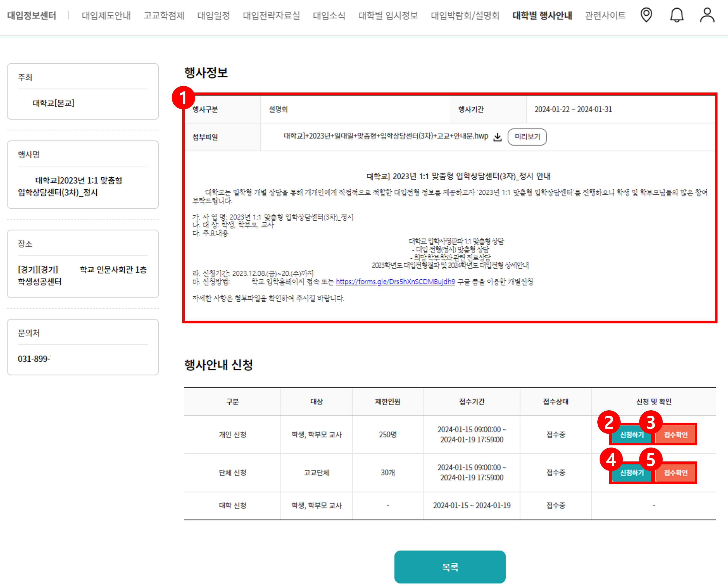
Task: Click 접수확인 for 단체 신청 row
Action: pyautogui.click(x=675, y=472)
